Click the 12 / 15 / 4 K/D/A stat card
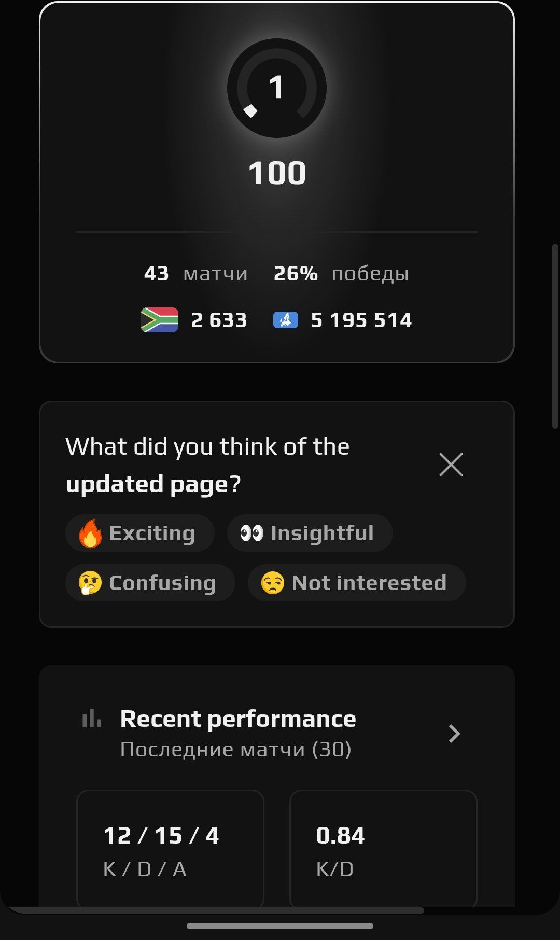Image resolution: width=560 pixels, height=940 pixels. pos(170,849)
